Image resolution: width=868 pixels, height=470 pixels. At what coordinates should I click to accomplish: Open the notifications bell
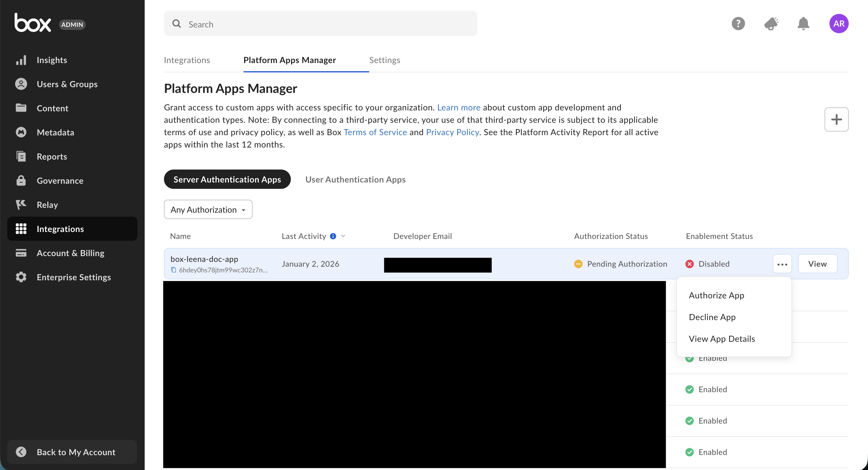803,24
